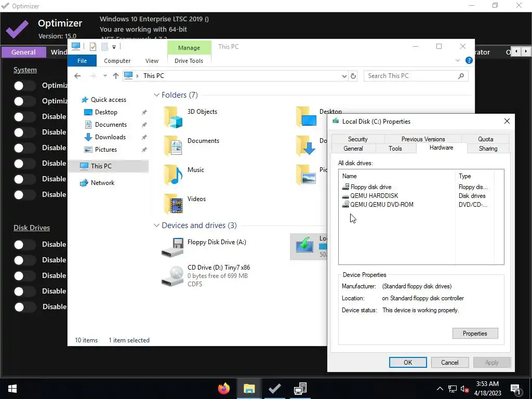Open Firefox from the taskbar
This screenshot has width=532, height=399.
(x=223, y=389)
